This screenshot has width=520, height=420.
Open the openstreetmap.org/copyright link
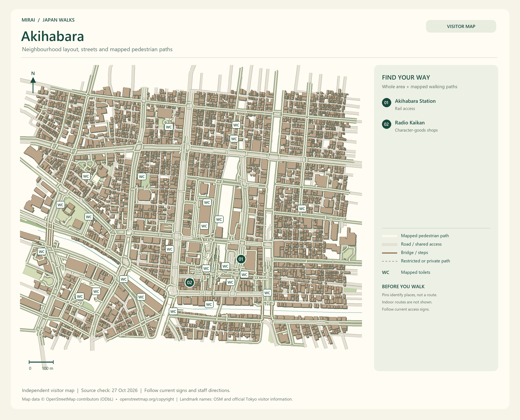tap(147, 399)
